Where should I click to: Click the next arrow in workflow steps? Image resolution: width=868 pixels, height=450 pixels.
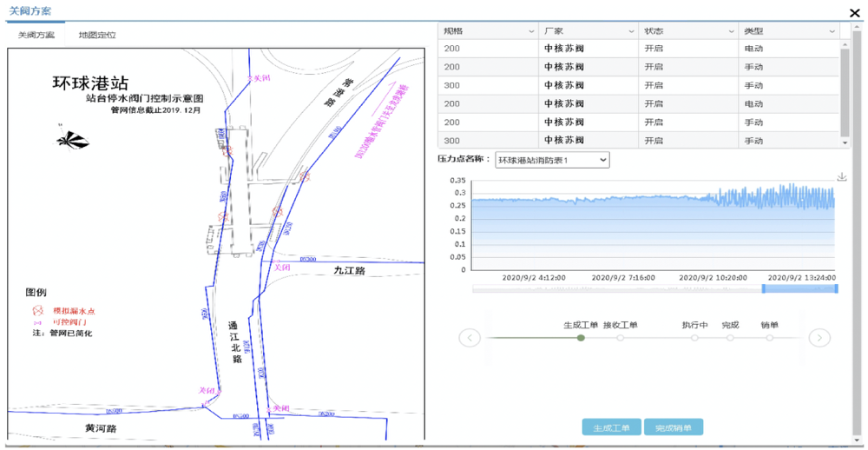(819, 338)
